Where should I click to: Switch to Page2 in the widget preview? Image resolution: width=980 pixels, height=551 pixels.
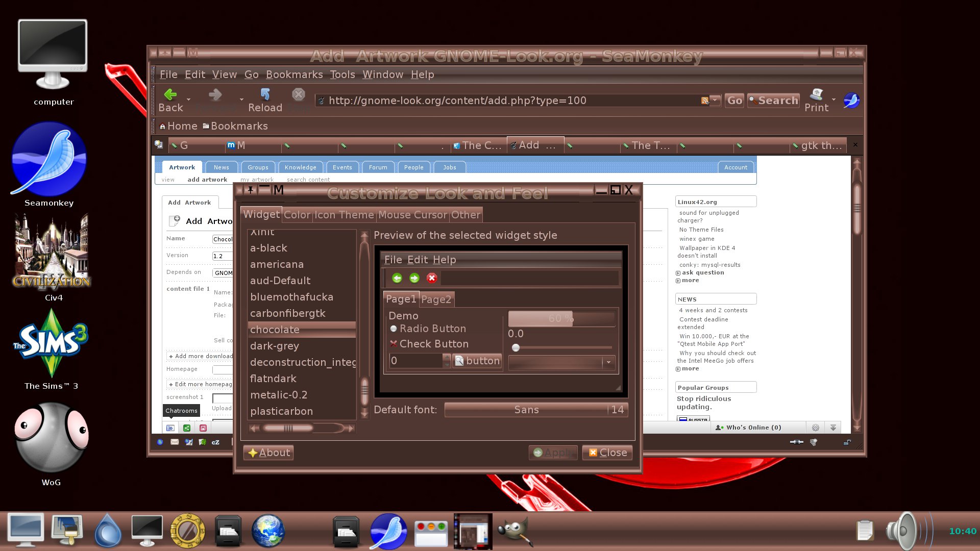click(436, 299)
